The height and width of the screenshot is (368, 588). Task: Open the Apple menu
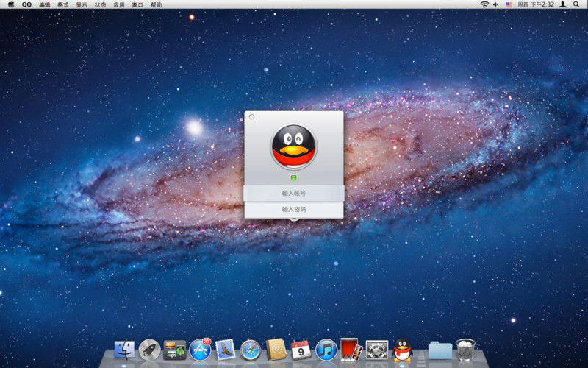(x=11, y=4)
